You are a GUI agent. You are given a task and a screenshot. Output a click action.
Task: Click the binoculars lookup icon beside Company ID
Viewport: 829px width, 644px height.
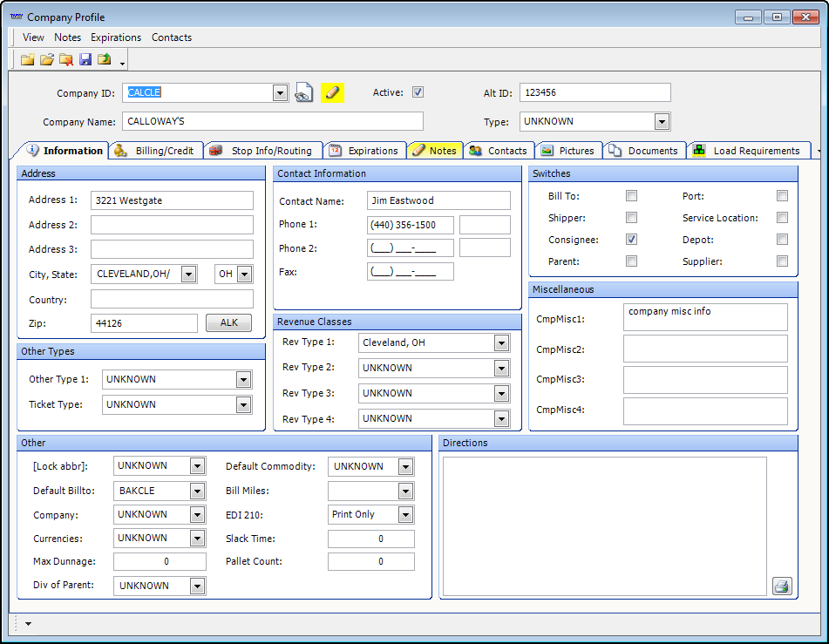tap(303, 93)
